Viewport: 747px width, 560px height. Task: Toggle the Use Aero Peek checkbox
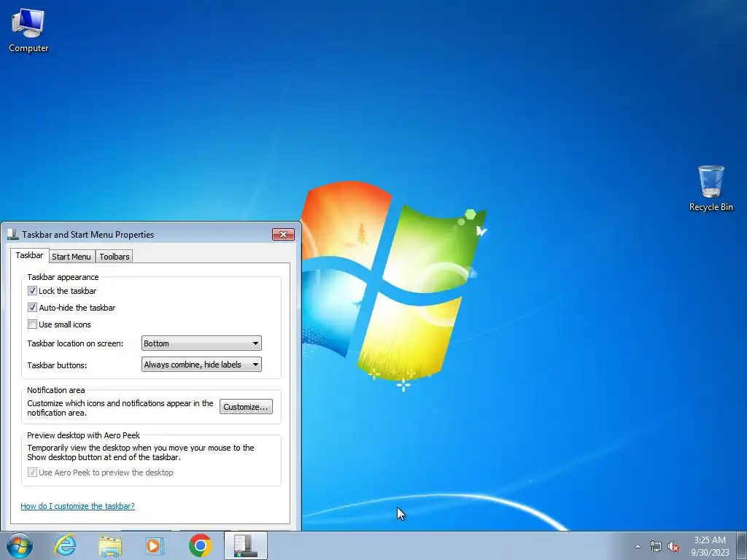[x=32, y=472]
